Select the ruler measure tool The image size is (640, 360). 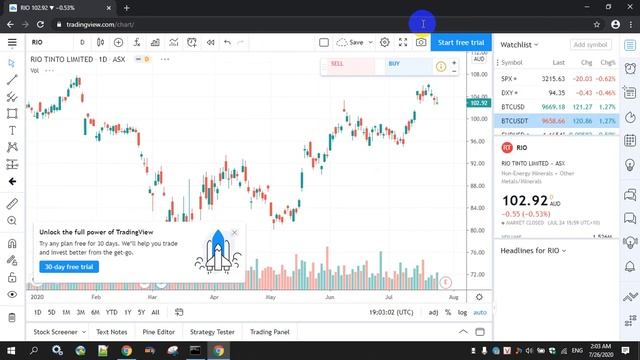pos(12,204)
